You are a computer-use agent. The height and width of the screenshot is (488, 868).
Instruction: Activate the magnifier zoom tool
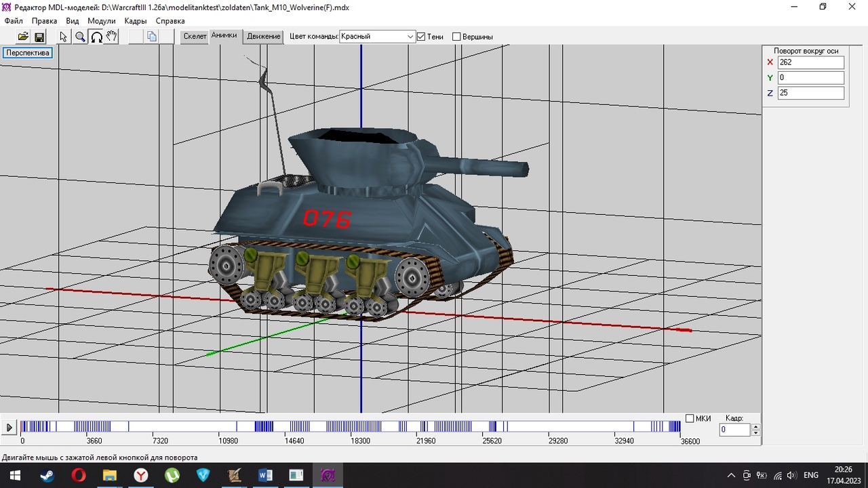(80, 37)
